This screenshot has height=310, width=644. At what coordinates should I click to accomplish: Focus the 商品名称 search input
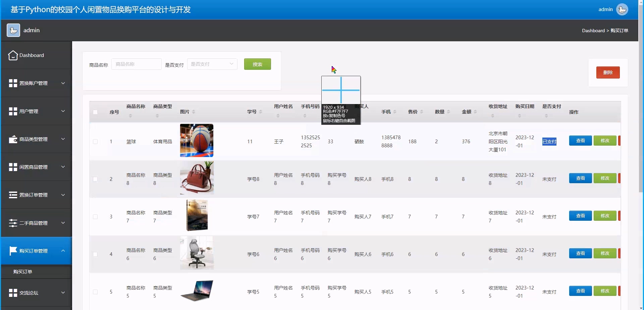[137, 64]
